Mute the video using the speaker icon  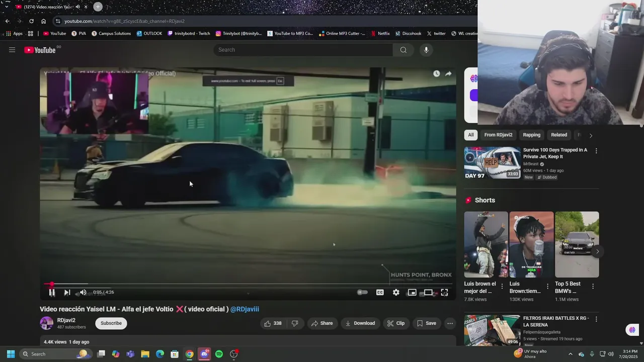(x=83, y=292)
